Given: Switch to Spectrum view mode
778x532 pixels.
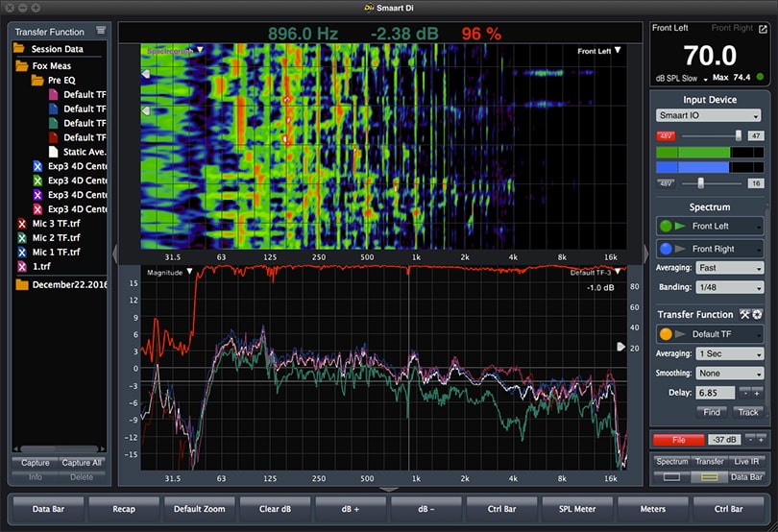Looking at the screenshot, I should pos(671,462).
